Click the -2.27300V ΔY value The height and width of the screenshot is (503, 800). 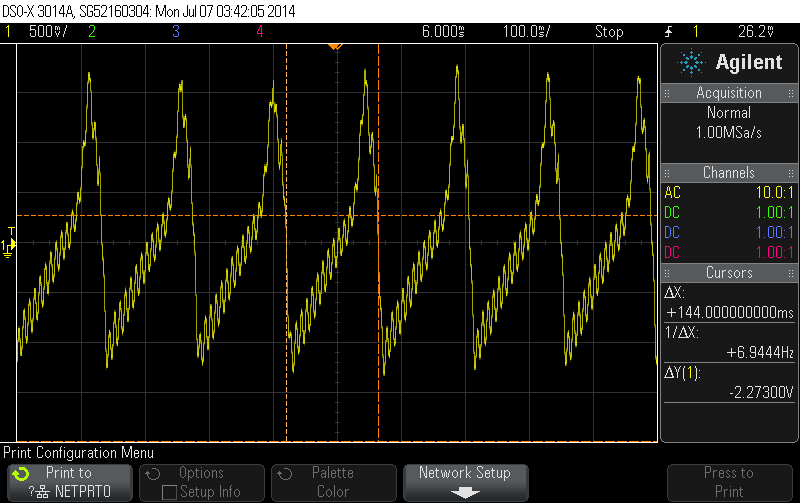[761, 392]
